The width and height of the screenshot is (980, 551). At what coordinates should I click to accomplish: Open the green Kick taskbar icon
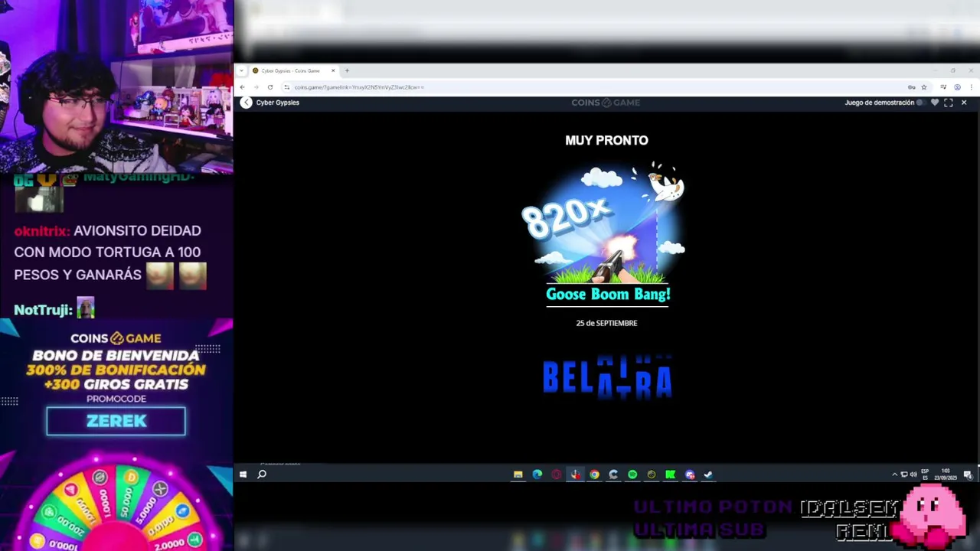click(670, 474)
